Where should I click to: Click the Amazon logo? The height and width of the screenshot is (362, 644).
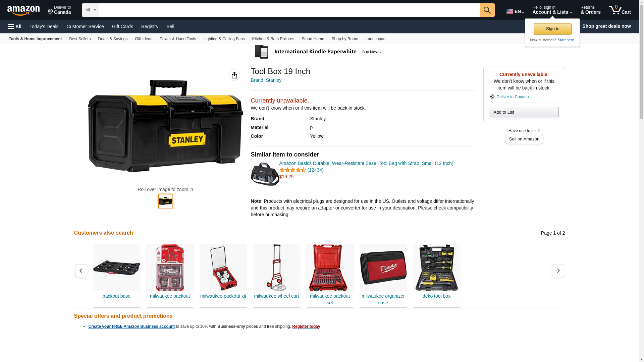[23, 10]
